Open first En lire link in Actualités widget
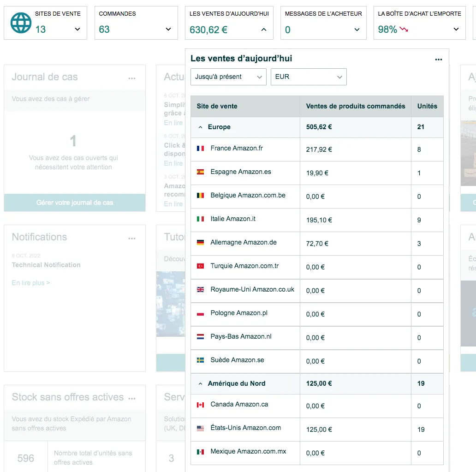 173,123
